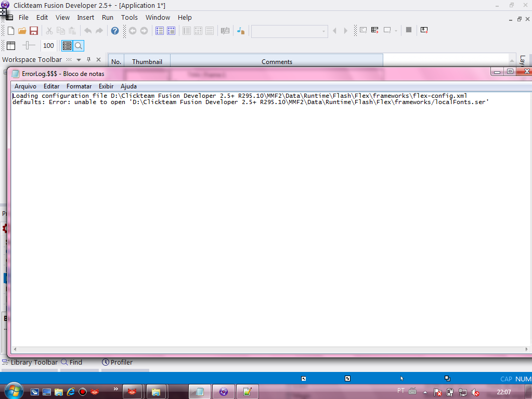
Task: Toggle the magnifier zoom button
Action: (79, 46)
